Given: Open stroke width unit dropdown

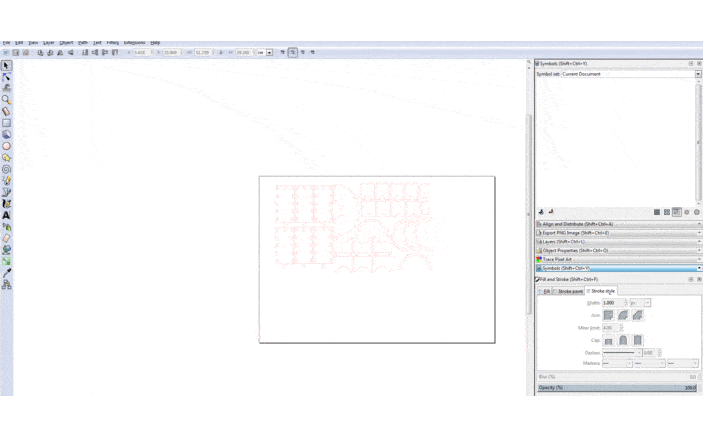Looking at the screenshot, I should point(640,303).
